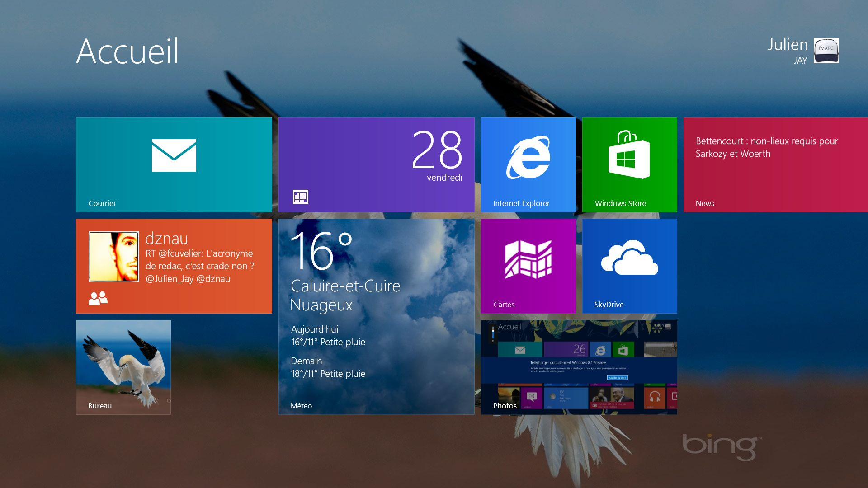868x488 pixels.
Task: Click the SkyDrive tile label
Action: click(609, 305)
